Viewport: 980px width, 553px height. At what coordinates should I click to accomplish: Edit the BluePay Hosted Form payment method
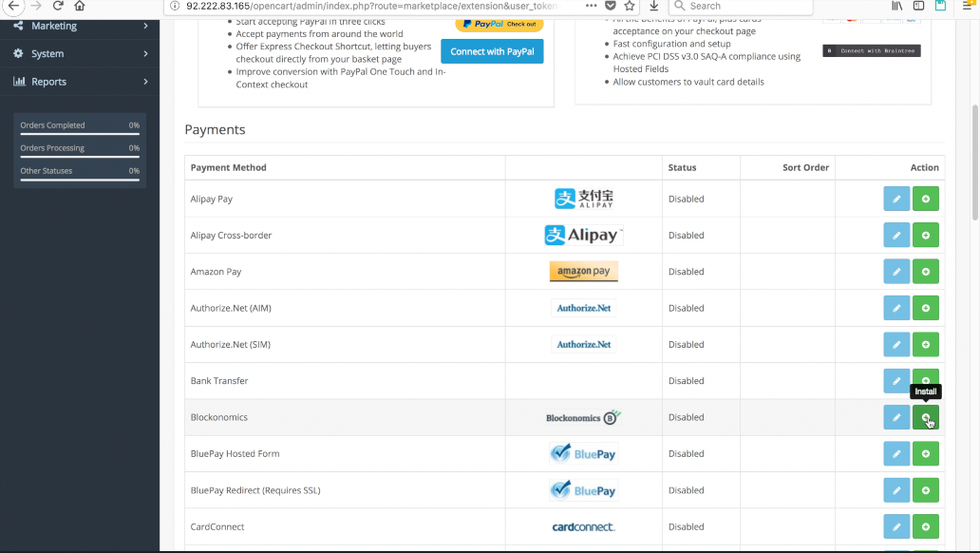(x=896, y=453)
